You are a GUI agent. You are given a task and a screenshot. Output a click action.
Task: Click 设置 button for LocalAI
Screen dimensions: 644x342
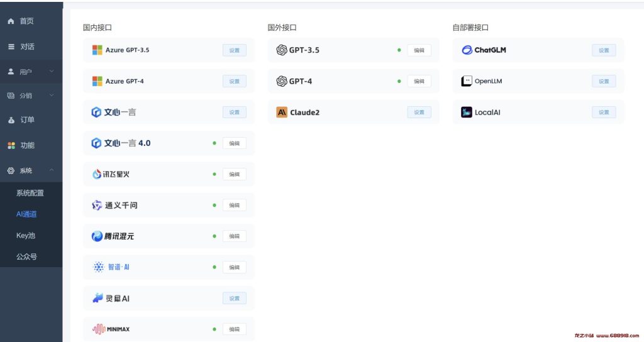604,112
